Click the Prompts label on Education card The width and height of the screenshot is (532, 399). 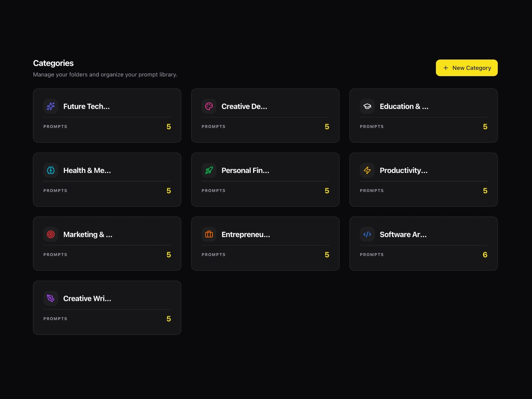pyautogui.click(x=371, y=127)
